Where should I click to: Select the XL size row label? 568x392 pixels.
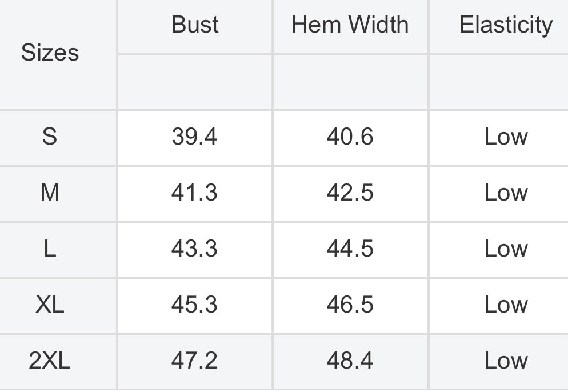coord(50,305)
